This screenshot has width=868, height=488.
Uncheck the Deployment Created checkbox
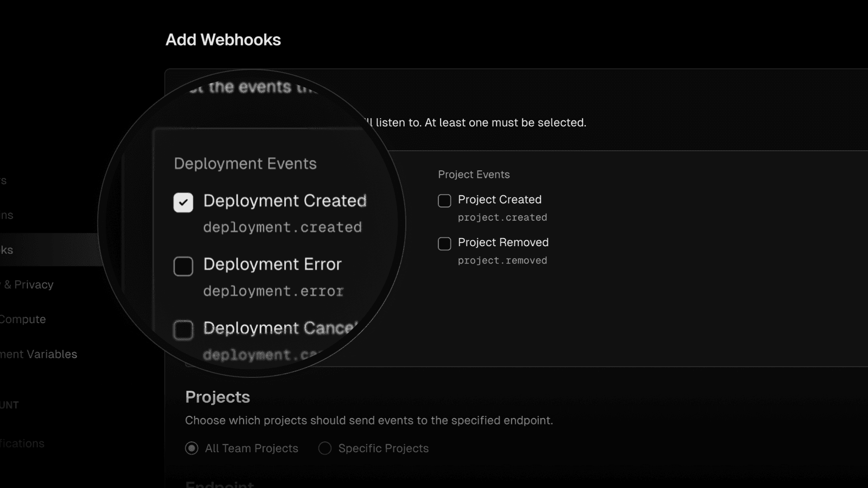(x=183, y=203)
